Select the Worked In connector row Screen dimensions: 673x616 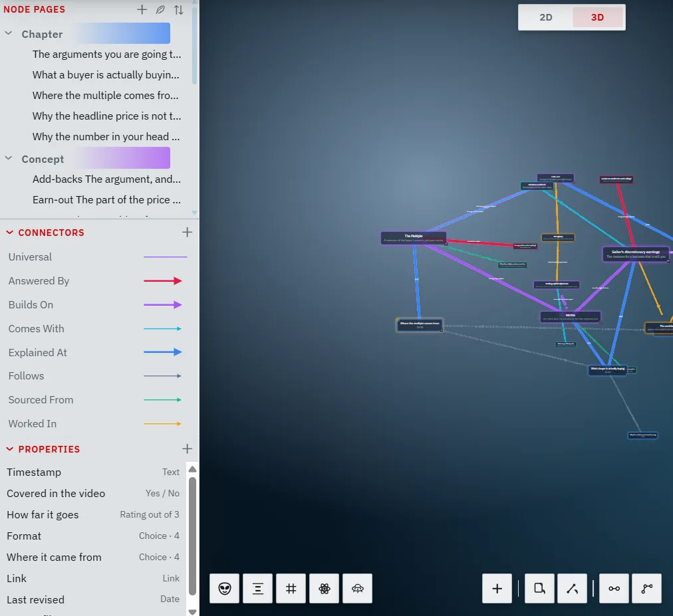click(98, 424)
